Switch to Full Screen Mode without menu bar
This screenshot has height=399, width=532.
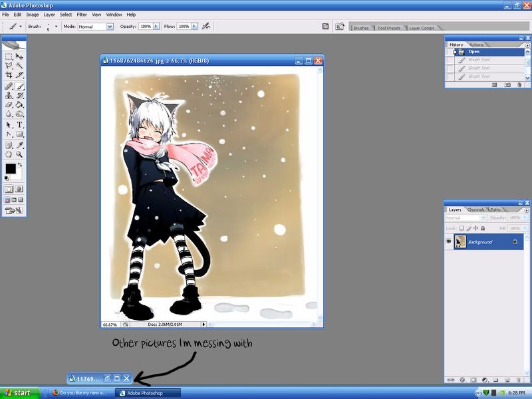(x=21, y=200)
